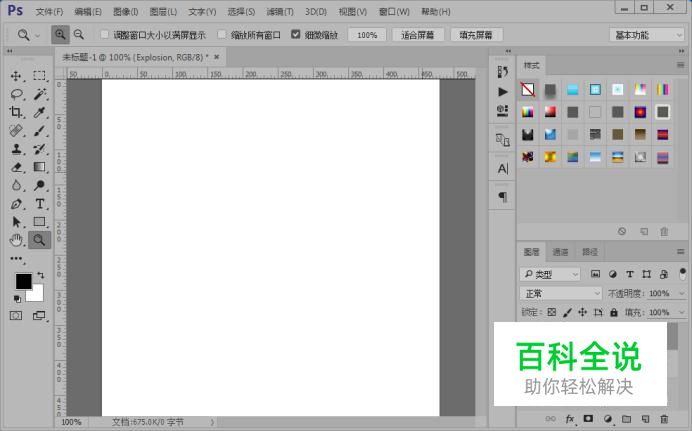Switch to the 通道 tab
Viewport: 692px width, 431px height.
[560, 252]
